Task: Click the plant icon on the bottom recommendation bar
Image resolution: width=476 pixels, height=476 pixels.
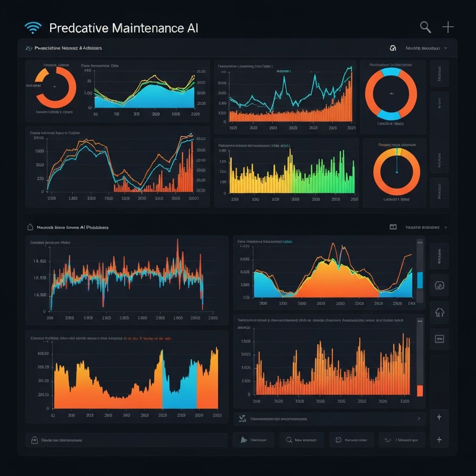Action: (x=242, y=418)
